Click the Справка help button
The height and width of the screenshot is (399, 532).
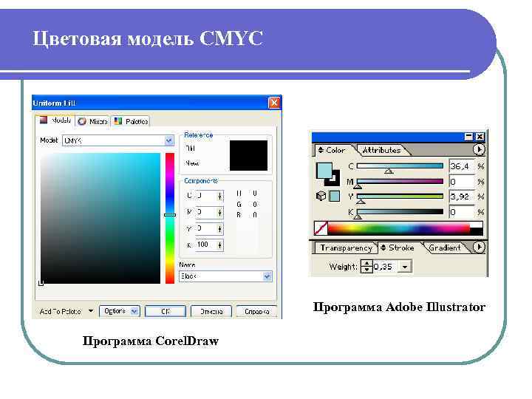(256, 311)
